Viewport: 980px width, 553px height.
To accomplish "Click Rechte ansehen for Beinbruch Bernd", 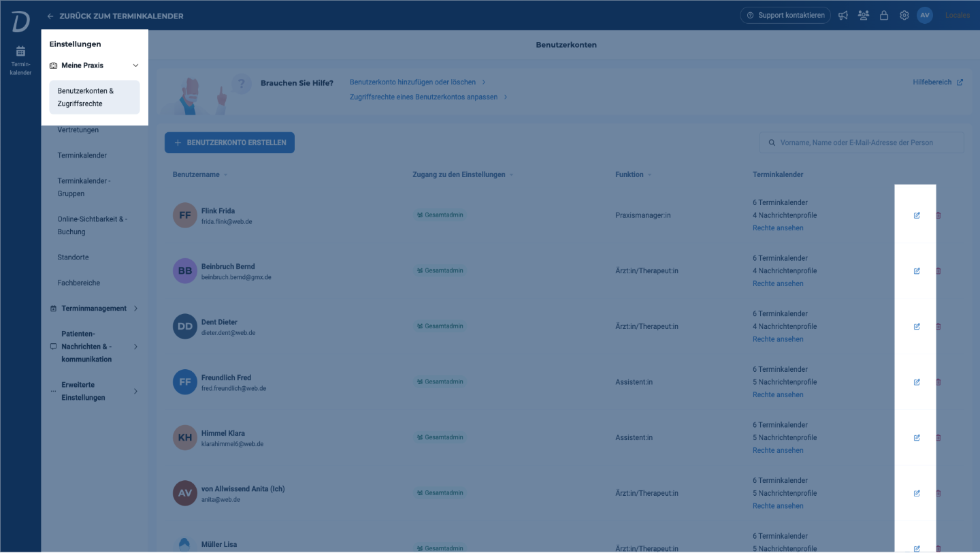I will tap(778, 284).
